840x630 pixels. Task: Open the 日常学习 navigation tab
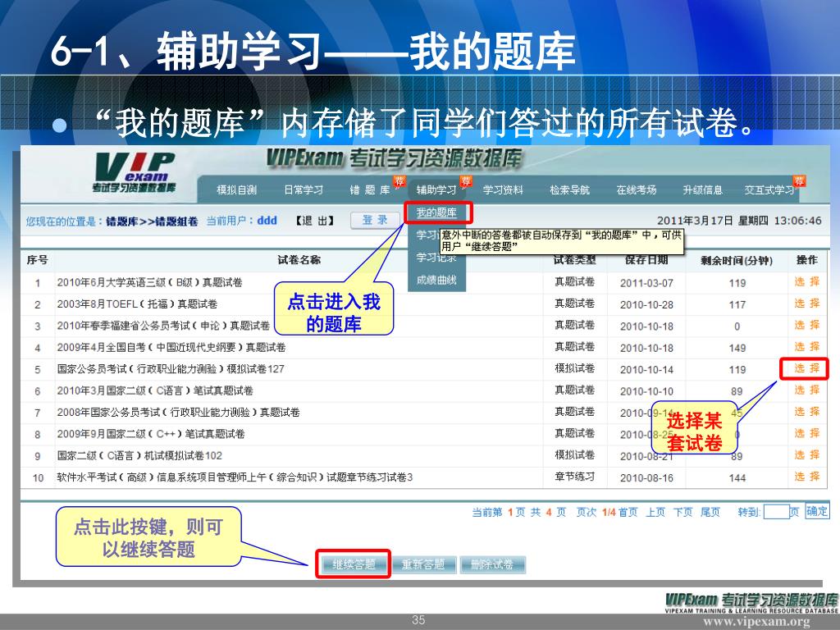pyautogui.click(x=304, y=190)
